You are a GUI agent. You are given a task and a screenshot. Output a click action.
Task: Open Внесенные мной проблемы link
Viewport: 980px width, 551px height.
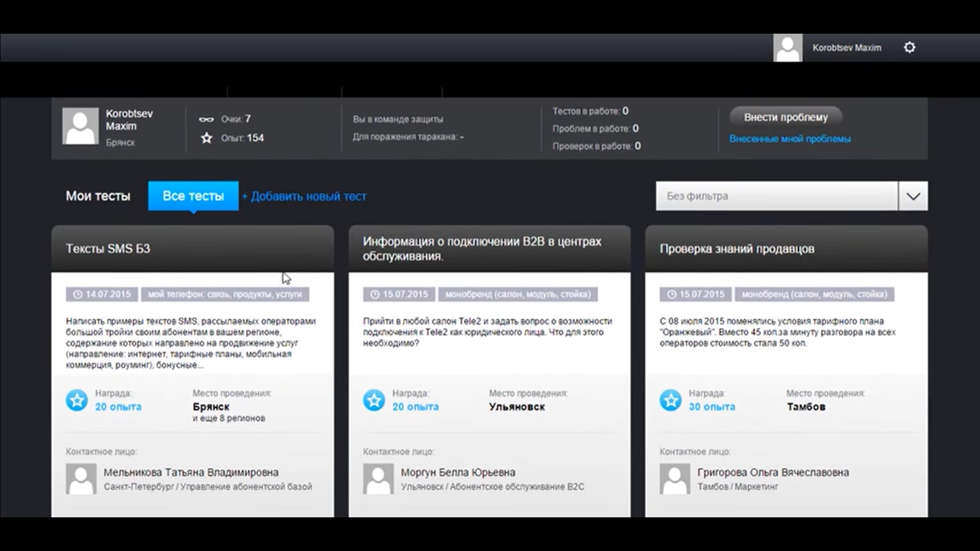pos(790,139)
